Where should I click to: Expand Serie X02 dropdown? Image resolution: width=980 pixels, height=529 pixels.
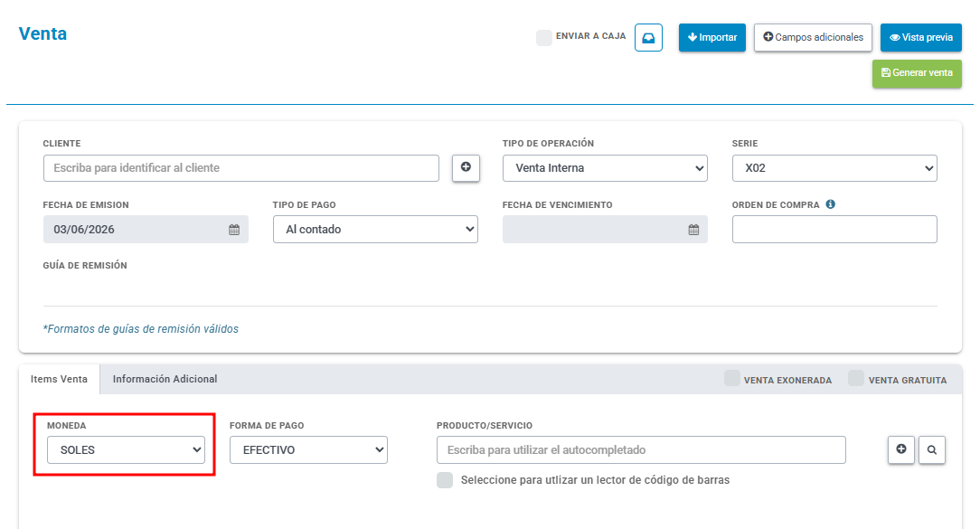834,168
